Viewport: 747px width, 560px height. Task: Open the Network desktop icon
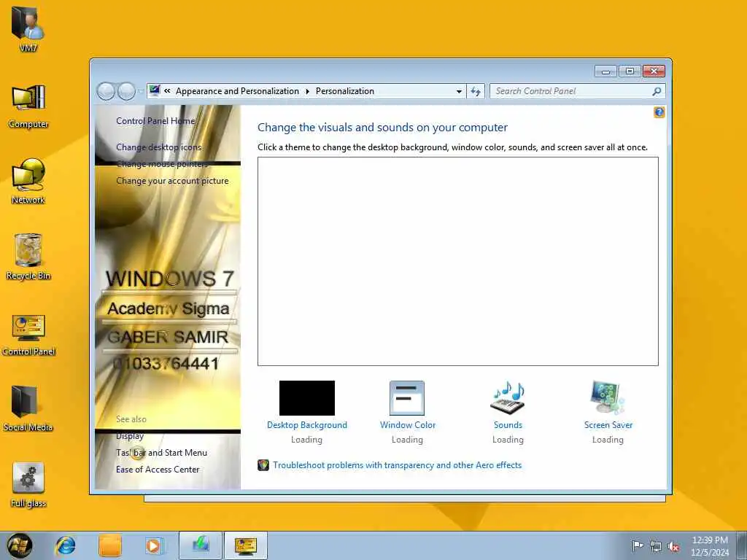point(28,182)
